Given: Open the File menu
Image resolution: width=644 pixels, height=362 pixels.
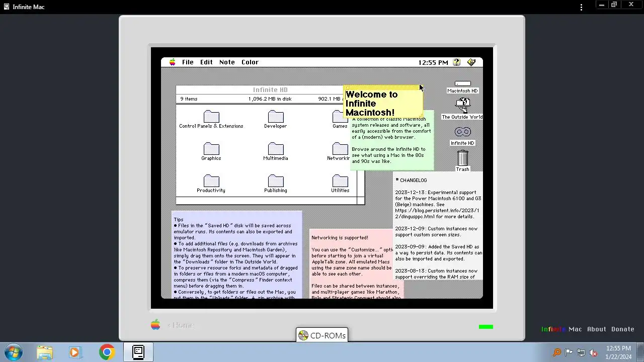Looking at the screenshot, I should [x=188, y=62].
